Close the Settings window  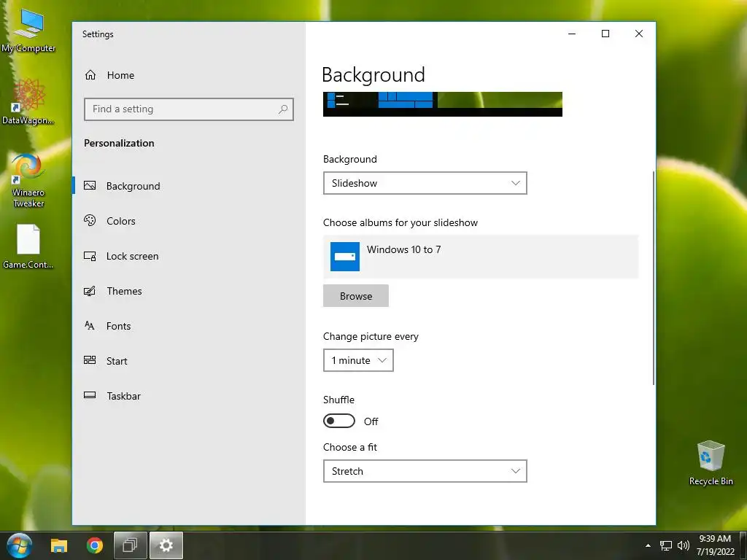point(639,34)
